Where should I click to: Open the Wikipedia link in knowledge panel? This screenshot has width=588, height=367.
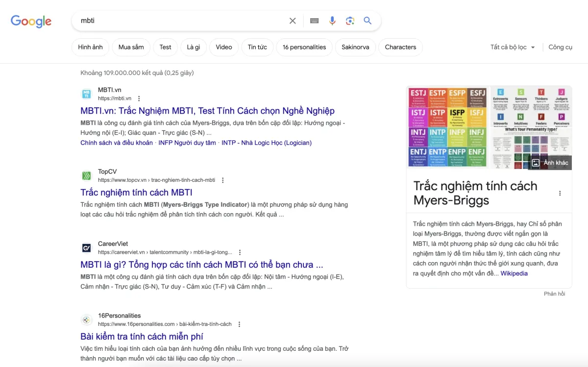click(514, 273)
